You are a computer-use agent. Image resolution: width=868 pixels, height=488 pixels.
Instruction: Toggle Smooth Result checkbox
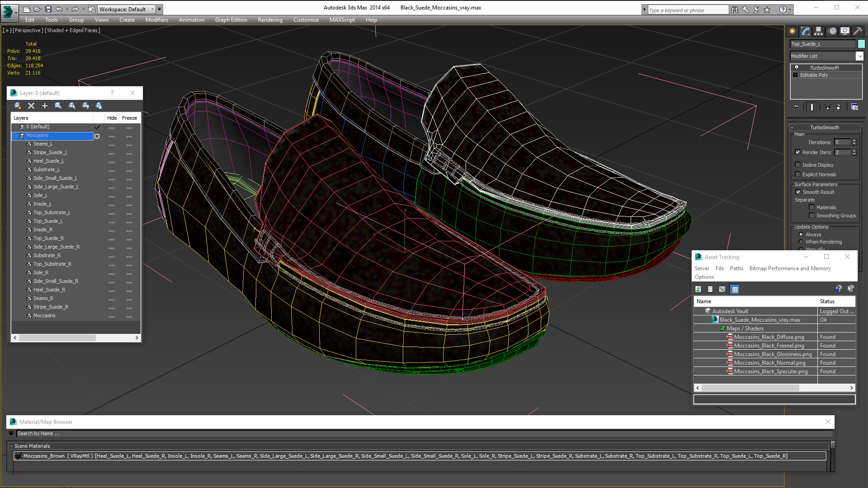click(x=798, y=192)
